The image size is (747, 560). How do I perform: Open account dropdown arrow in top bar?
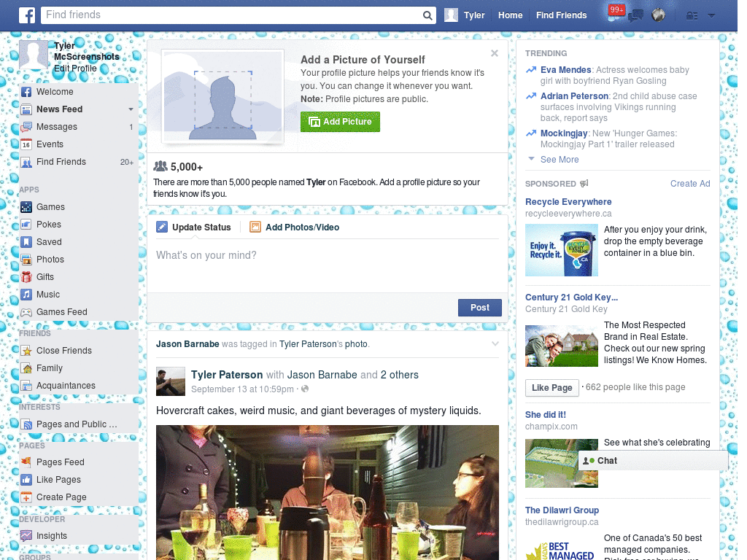tap(711, 16)
